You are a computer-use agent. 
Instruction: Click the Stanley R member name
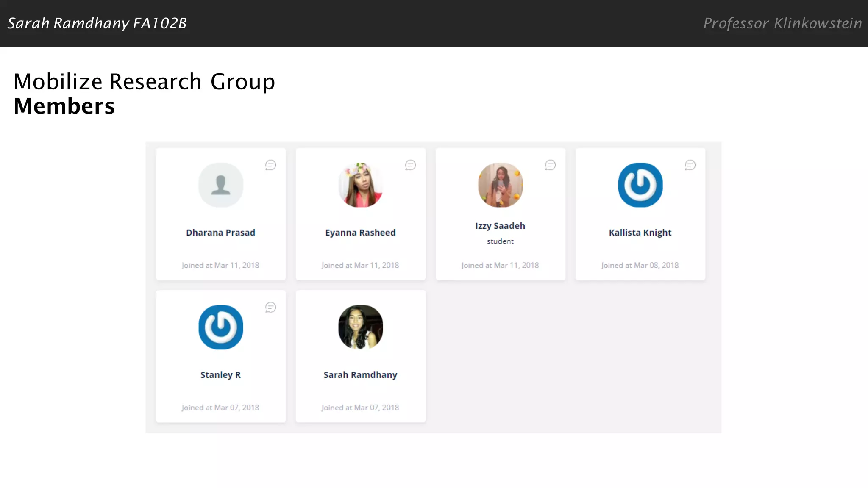coord(220,375)
